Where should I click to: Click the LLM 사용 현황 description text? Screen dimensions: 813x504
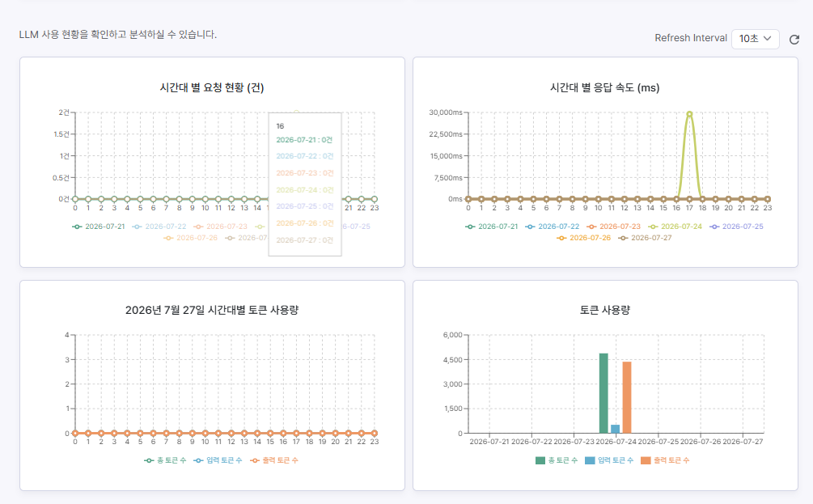click(x=118, y=35)
